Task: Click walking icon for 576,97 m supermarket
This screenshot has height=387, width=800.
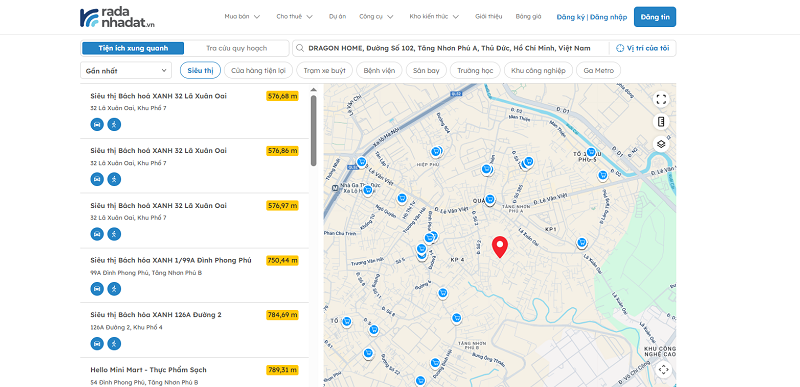Action: [x=114, y=234]
